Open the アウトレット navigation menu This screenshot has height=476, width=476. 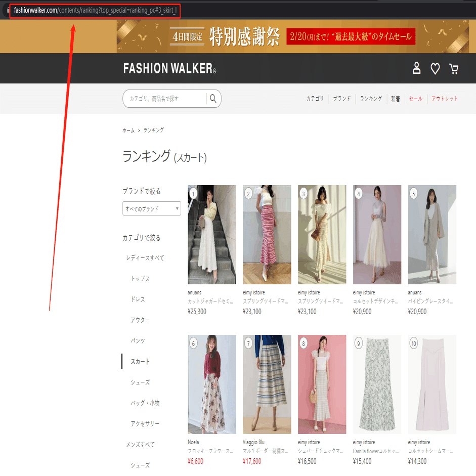[x=444, y=99]
